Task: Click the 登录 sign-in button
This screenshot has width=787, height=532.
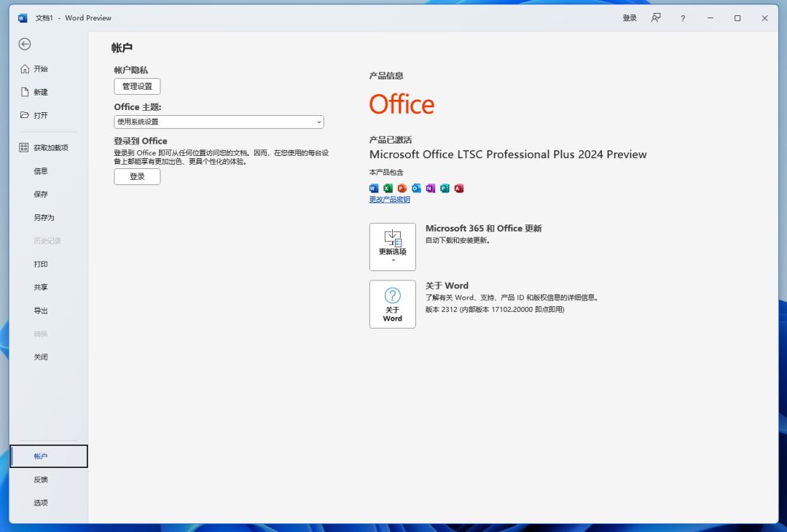Action: tap(136, 176)
